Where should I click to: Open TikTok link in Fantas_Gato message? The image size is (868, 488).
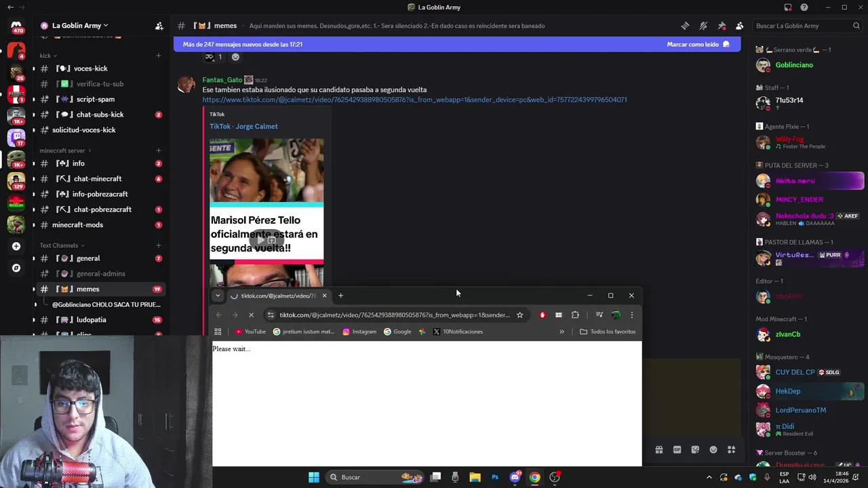tap(414, 100)
